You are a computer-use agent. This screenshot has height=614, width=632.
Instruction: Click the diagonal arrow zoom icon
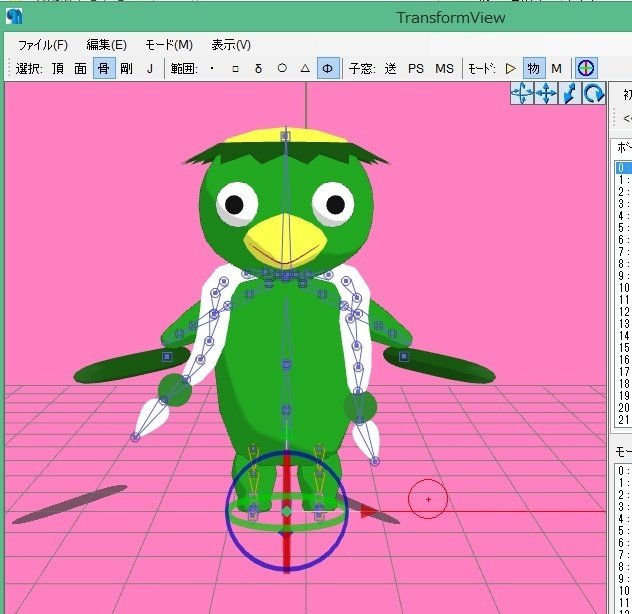570,94
